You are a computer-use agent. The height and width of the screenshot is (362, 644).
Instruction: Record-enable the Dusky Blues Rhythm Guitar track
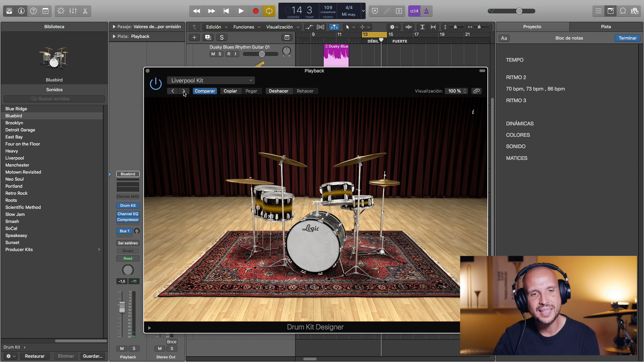click(229, 54)
